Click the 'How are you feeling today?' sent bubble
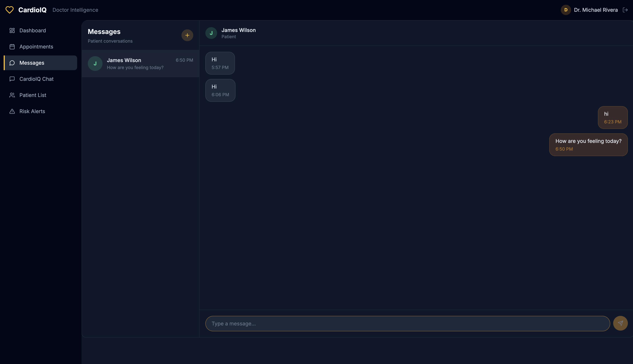This screenshot has width=633, height=364. 588,145
